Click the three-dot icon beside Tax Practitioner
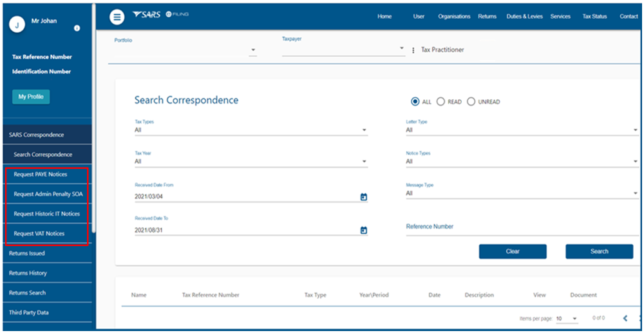The height and width of the screenshot is (333, 644). click(x=413, y=50)
